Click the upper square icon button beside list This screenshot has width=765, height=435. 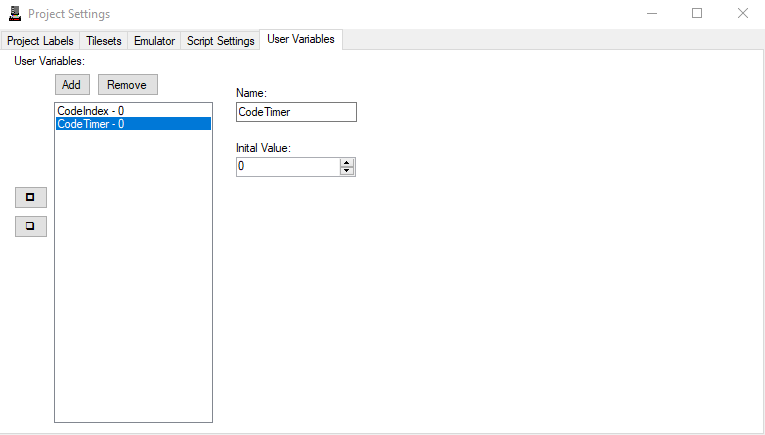tap(31, 198)
